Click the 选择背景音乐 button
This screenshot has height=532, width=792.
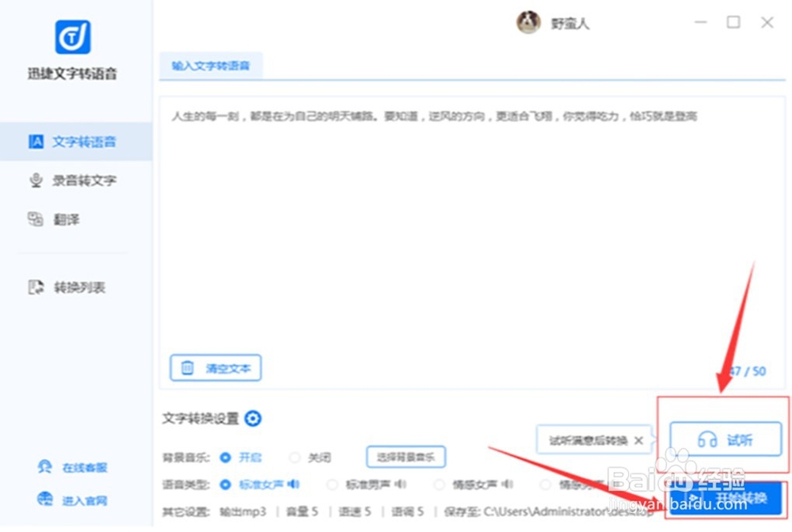point(406,458)
